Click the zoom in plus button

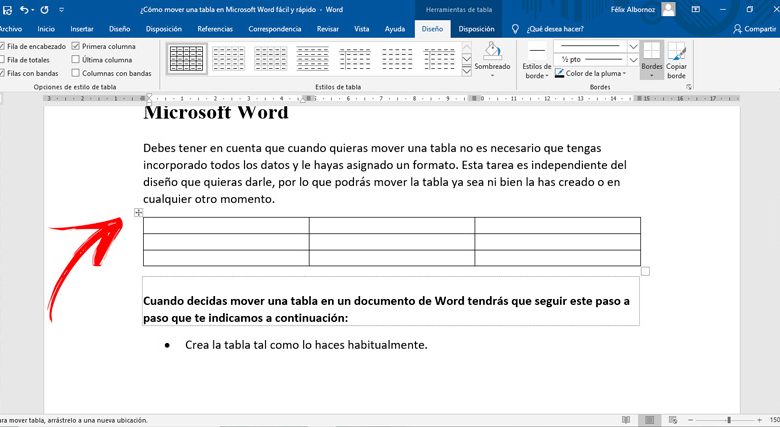pos(760,420)
